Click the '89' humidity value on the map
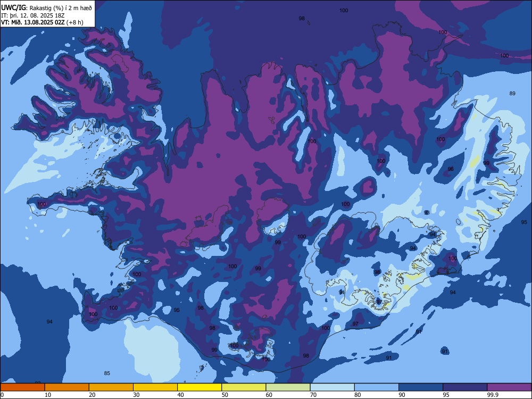This screenshot has height=399, width=532. point(512,93)
